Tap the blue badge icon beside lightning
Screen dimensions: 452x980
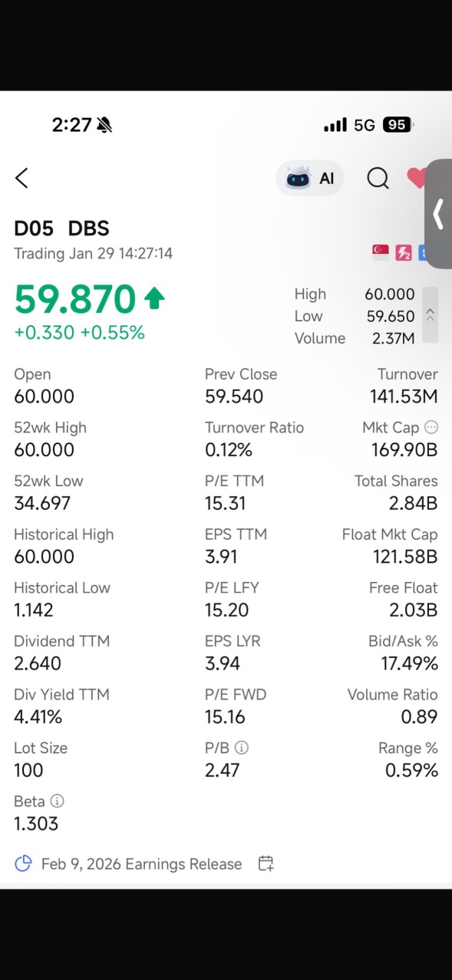423,253
